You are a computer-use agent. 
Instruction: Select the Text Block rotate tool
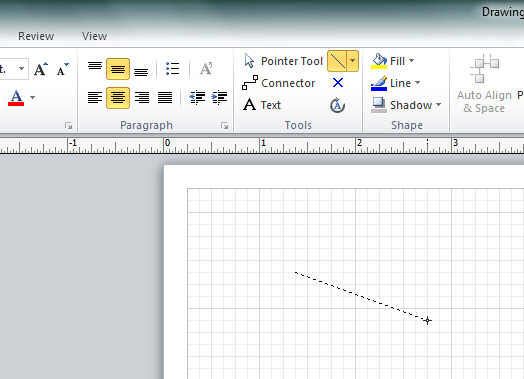[338, 105]
